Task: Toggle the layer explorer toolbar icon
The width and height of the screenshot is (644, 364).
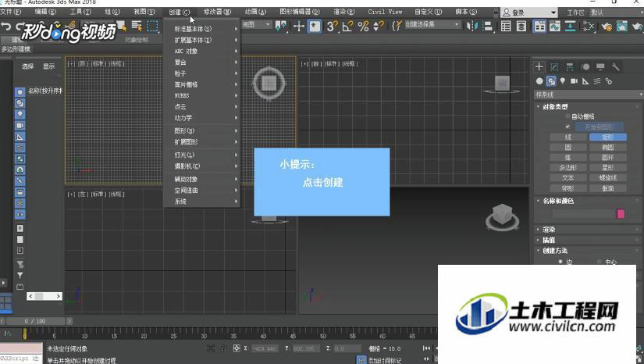Action: pyautogui.click(x=521, y=27)
